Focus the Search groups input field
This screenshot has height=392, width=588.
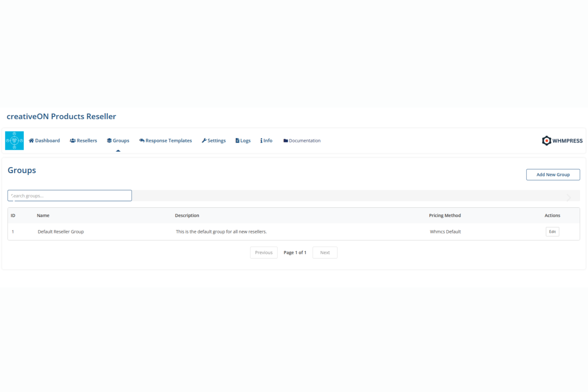coord(69,196)
